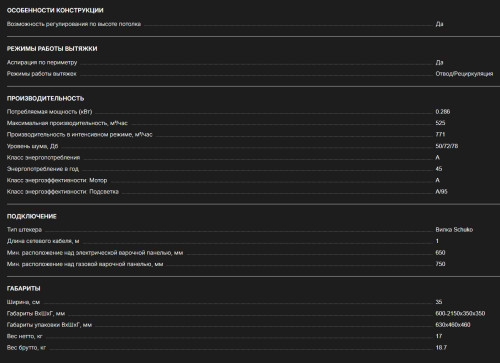Click the Длина сетевого кабеля label

tap(43, 241)
